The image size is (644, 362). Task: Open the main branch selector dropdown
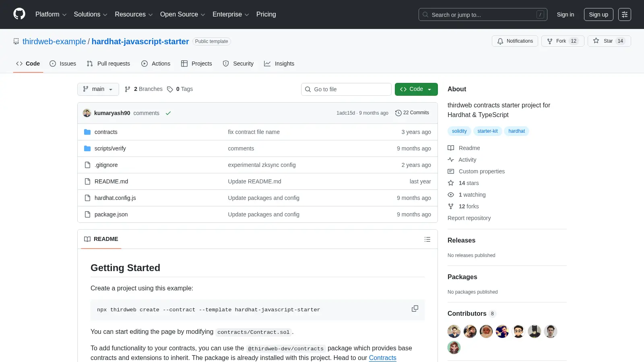click(x=98, y=89)
